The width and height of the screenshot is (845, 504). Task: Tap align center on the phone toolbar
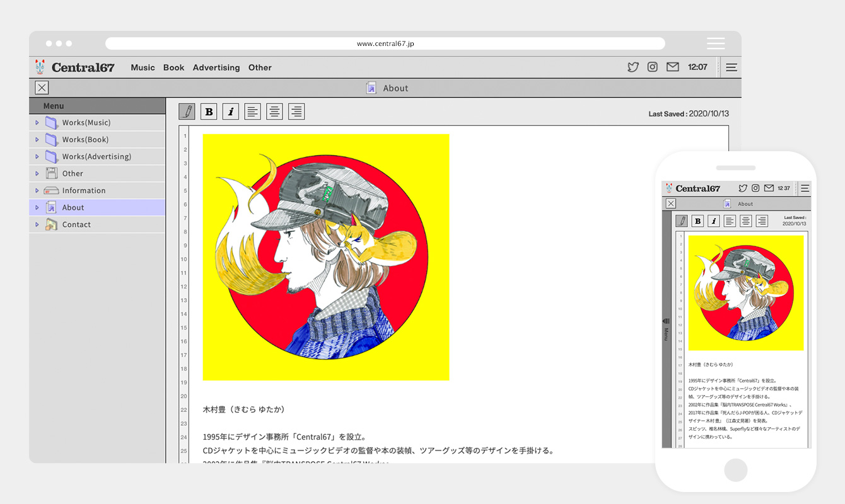(746, 221)
